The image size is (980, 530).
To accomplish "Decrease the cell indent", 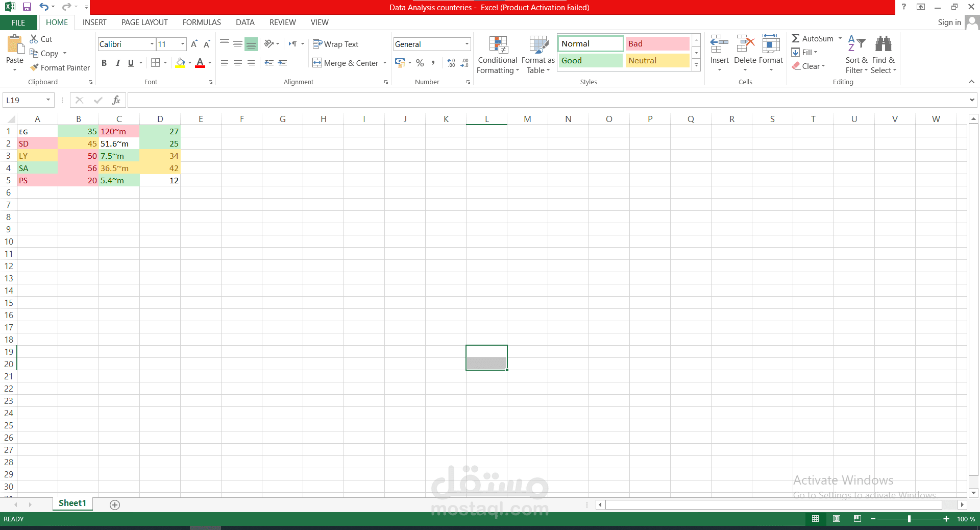I will point(269,63).
